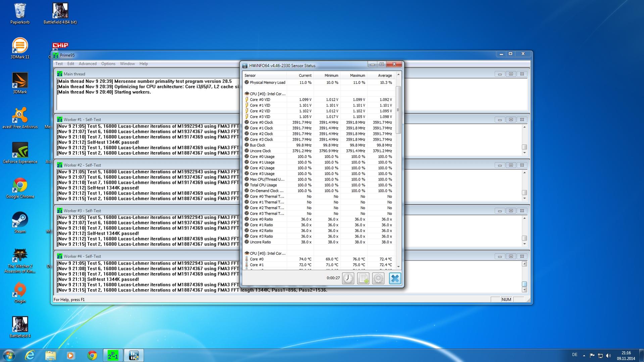The image size is (644, 362).
Task: Open the Options menu in Prime95
Action: [108, 64]
